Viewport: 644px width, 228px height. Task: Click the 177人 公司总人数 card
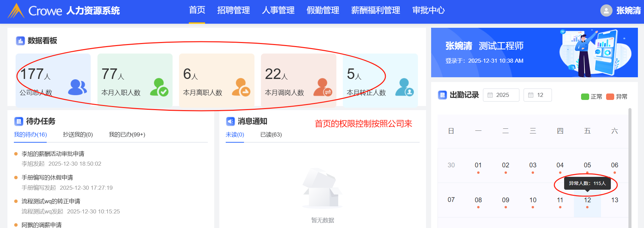(x=53, y=80)
